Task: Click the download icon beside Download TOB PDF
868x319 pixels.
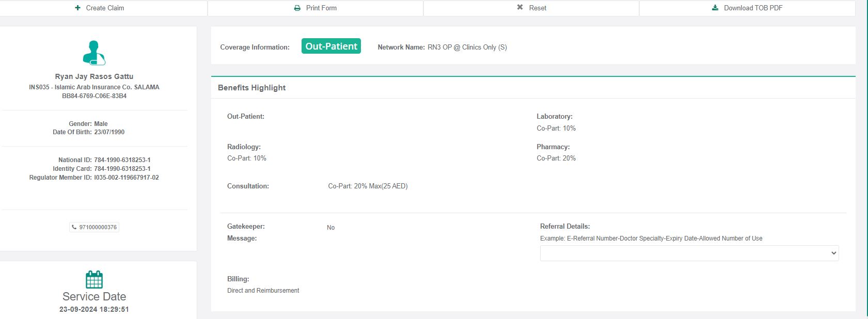Action: (715, 8)
